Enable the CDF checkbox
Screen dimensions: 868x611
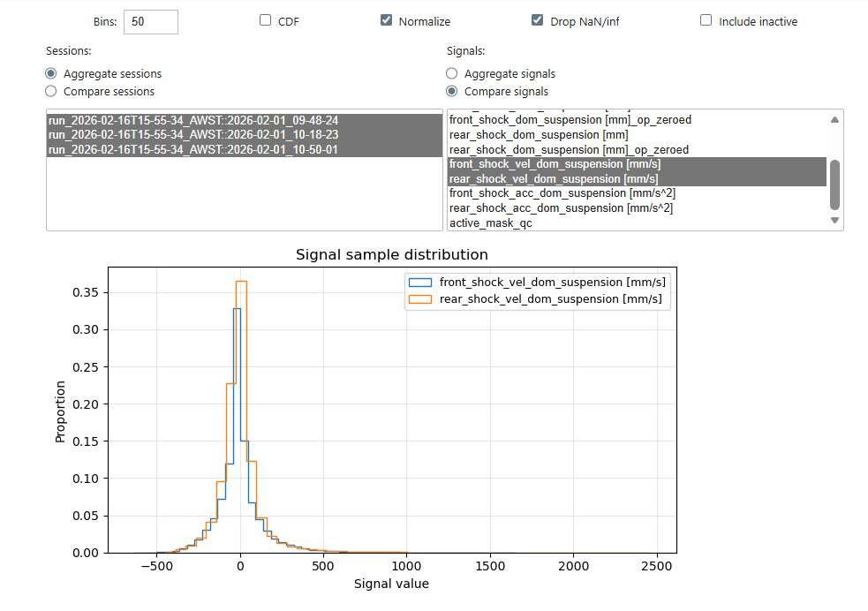(x=265, y=20)
